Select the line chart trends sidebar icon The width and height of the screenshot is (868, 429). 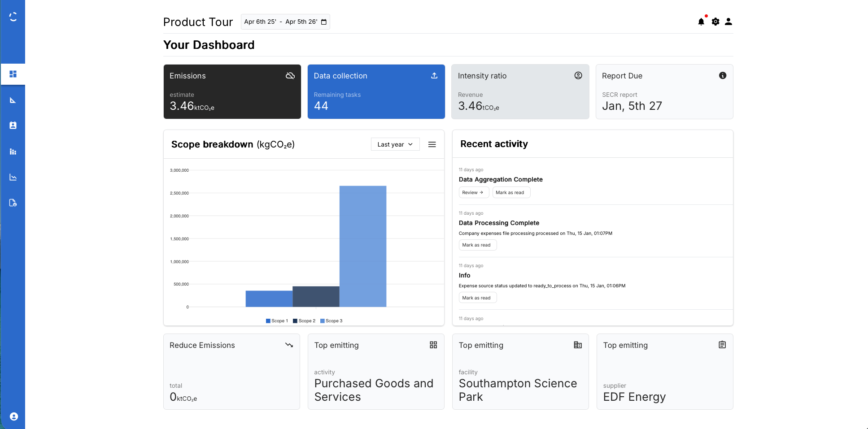13,177
